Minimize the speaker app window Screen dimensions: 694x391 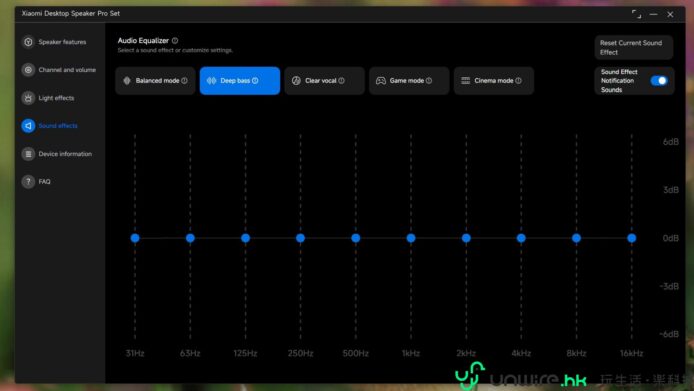point(654,14)
